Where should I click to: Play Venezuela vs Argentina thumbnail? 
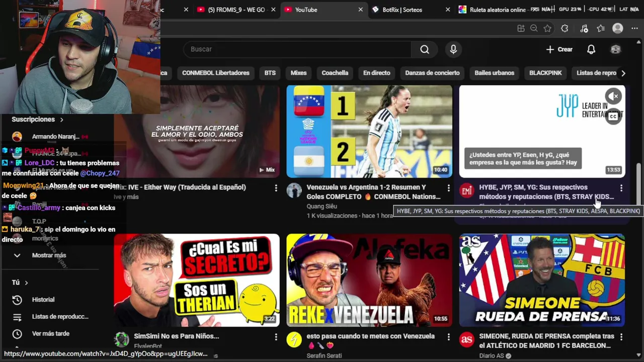point(369,131)
